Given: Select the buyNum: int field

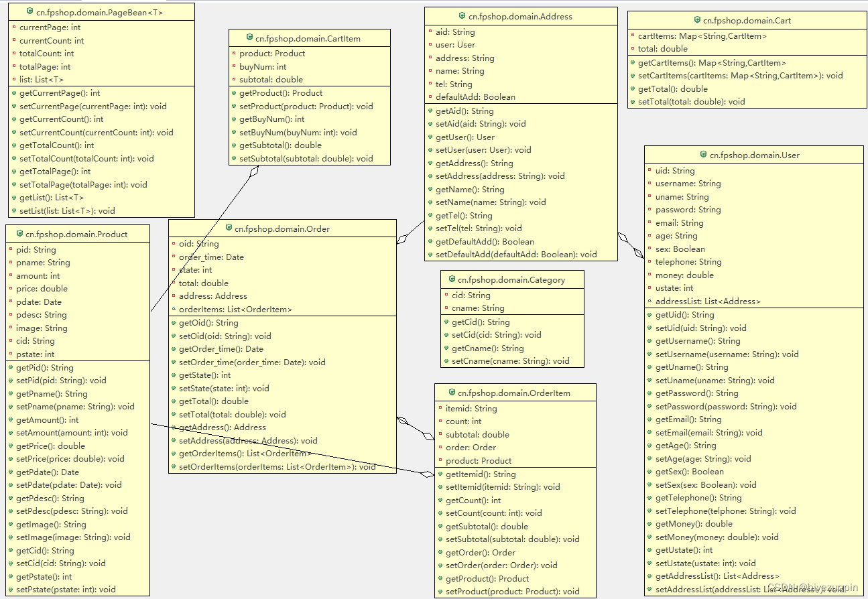Looking at the screenshot, I should 263,66.
